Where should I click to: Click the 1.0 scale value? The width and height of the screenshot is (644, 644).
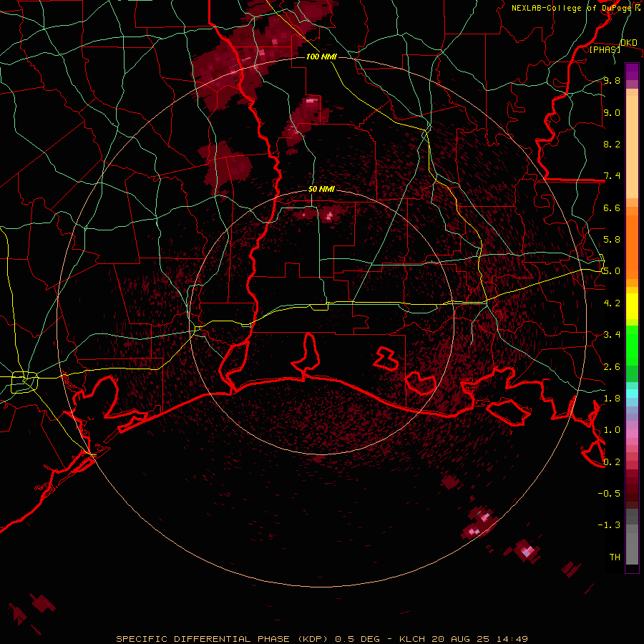pos(612,430)
